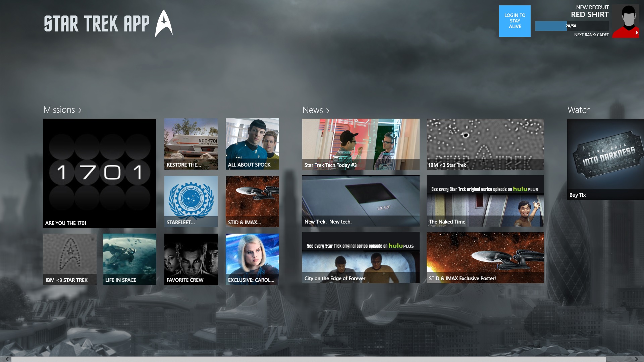Open the dotted delta IBM <3 STAR TREK tile

(69, 259)
